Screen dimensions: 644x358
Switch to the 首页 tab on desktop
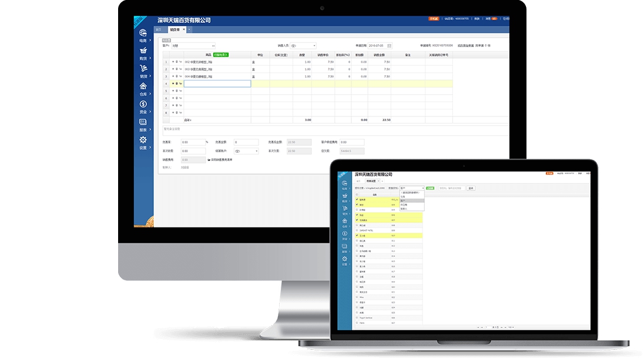[x=159, y=29]
